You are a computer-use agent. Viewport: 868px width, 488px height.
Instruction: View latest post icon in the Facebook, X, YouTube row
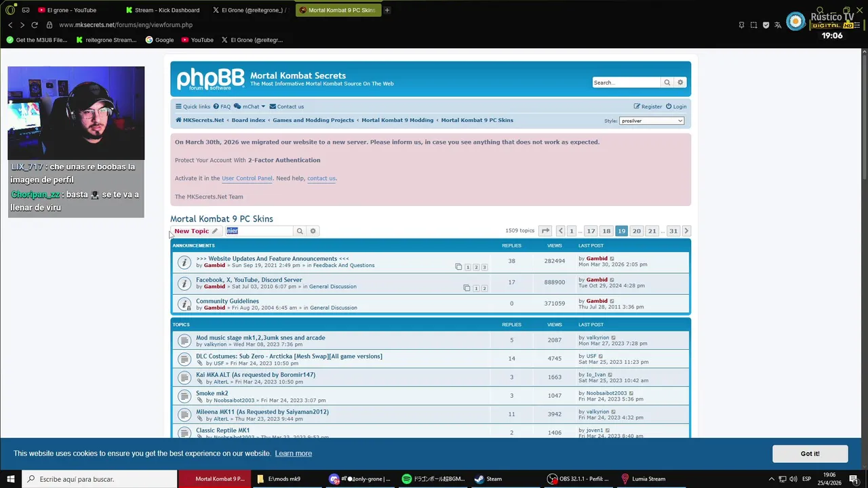[612, 280]
